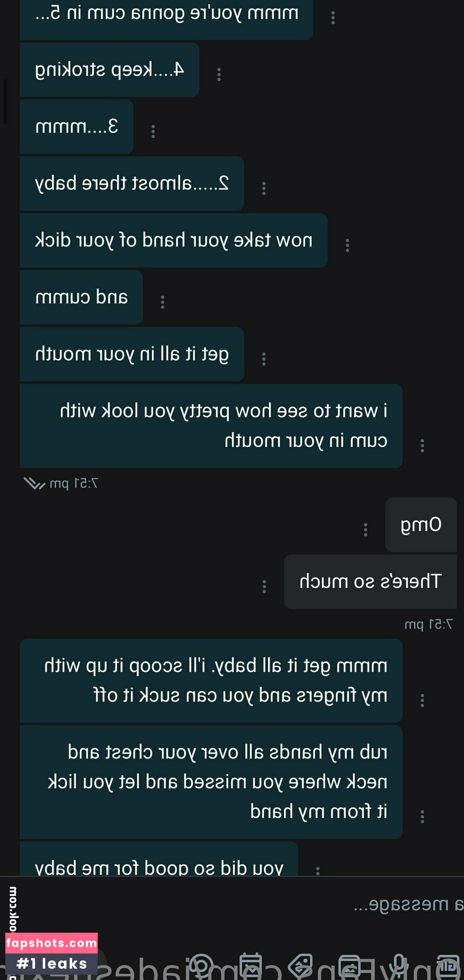Click the double-check read receipt icon
The width and height of the screenshot is (464, 980).
click(35, 484)
